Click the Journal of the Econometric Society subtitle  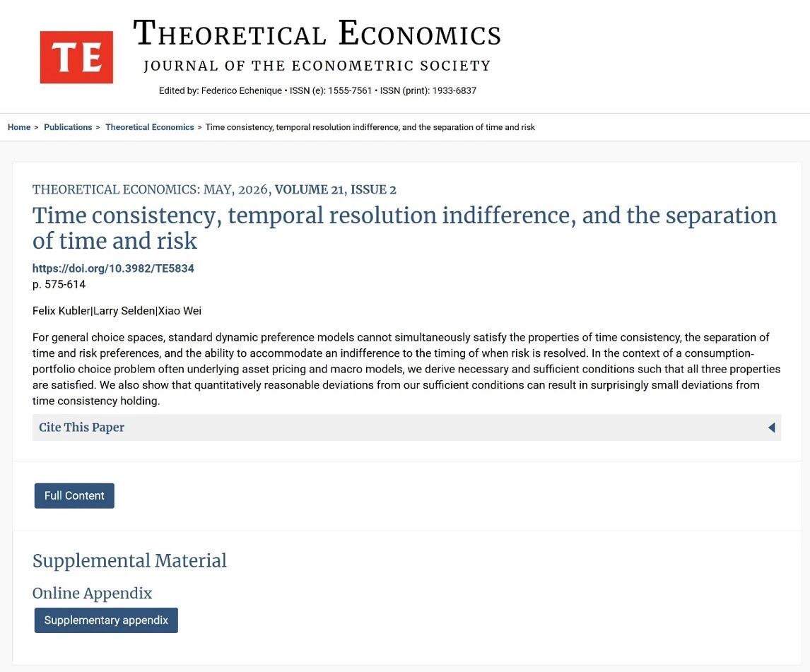[317, 66]
